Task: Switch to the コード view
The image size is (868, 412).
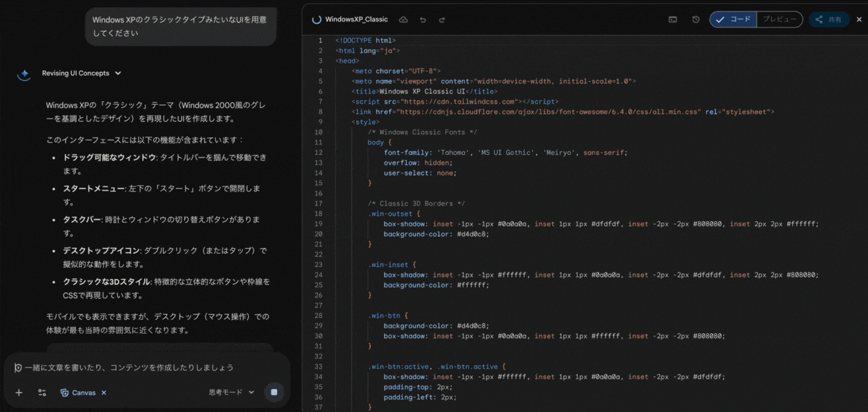Action: 733,19
